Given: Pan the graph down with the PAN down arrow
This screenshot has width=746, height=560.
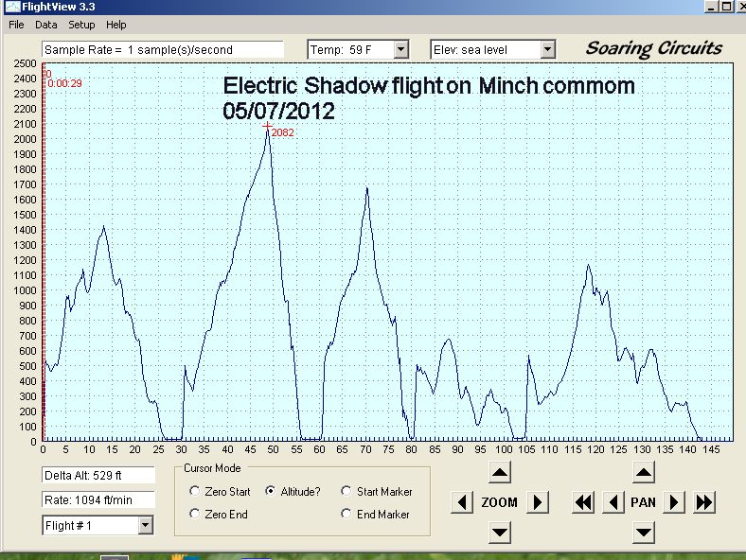Looking at the screenshot, I should pos(643,532).
